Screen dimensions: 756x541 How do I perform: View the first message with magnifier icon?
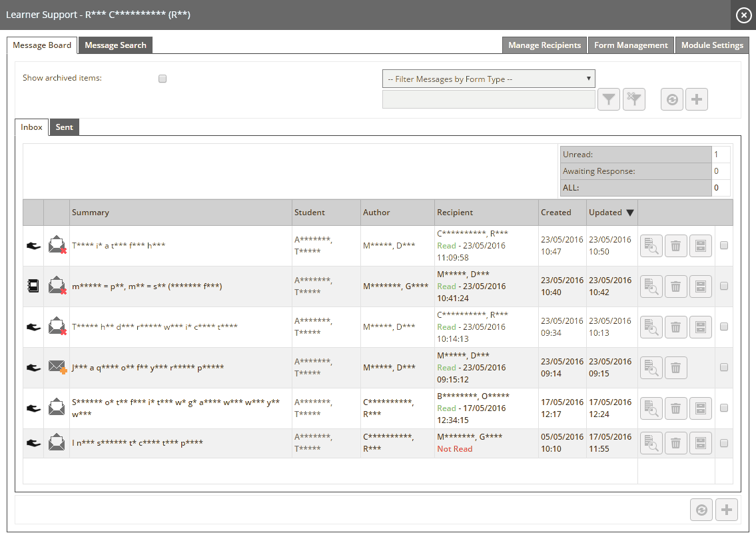[651, 246]
